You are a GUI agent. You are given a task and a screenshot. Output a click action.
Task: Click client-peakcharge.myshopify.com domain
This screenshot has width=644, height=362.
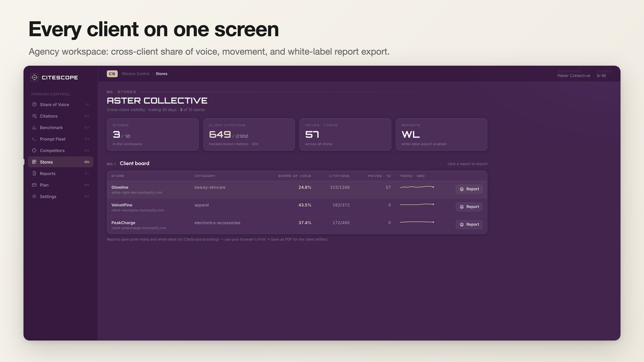tap(139, 228)
